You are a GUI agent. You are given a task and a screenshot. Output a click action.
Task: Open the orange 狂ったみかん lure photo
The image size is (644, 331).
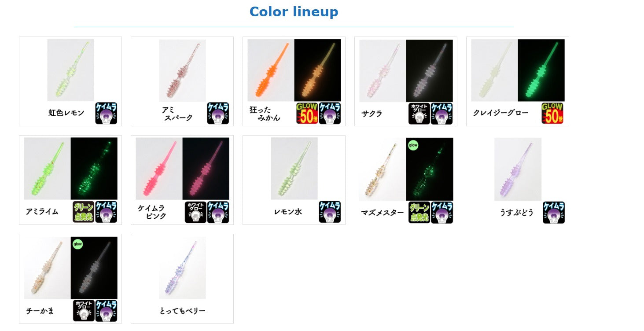coord(271,70)
